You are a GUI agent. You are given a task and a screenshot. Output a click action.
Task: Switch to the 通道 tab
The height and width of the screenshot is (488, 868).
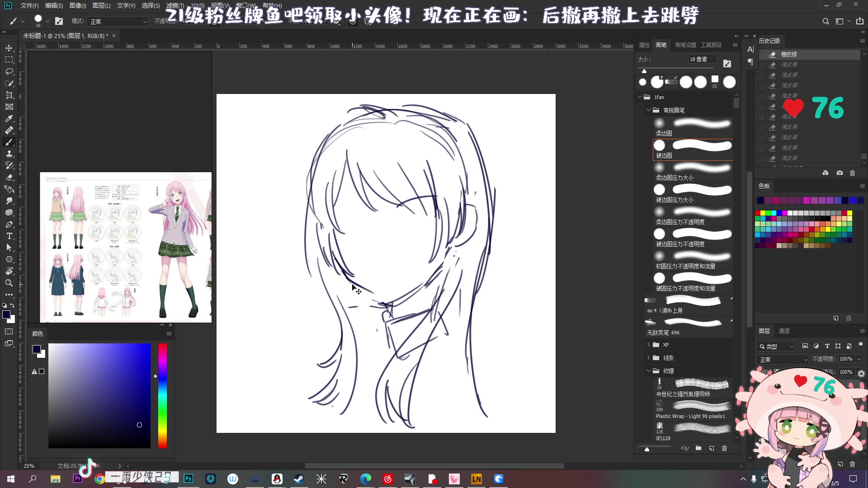point(784,331)
